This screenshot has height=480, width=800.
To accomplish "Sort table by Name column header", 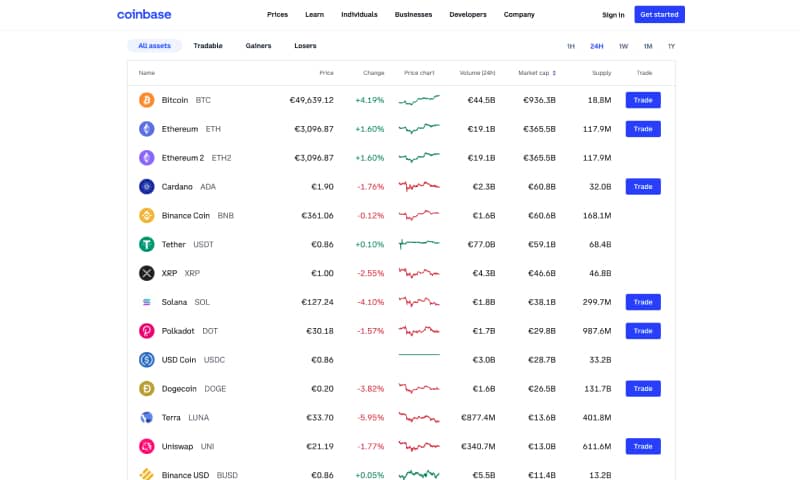I will (146, 73).
